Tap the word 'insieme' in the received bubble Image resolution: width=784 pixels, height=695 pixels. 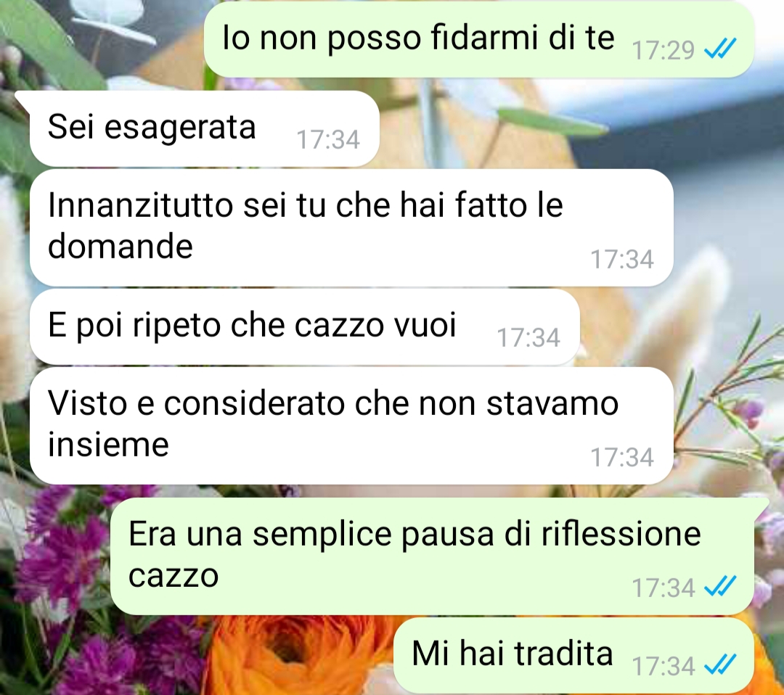tap(108, 444)
